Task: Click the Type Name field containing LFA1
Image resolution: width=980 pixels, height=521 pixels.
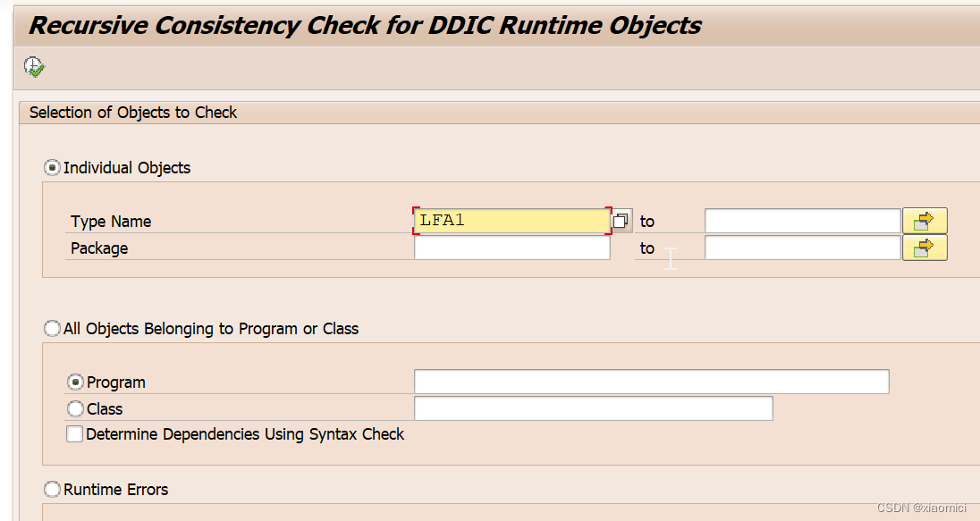Action: click(x=510, y=220)
